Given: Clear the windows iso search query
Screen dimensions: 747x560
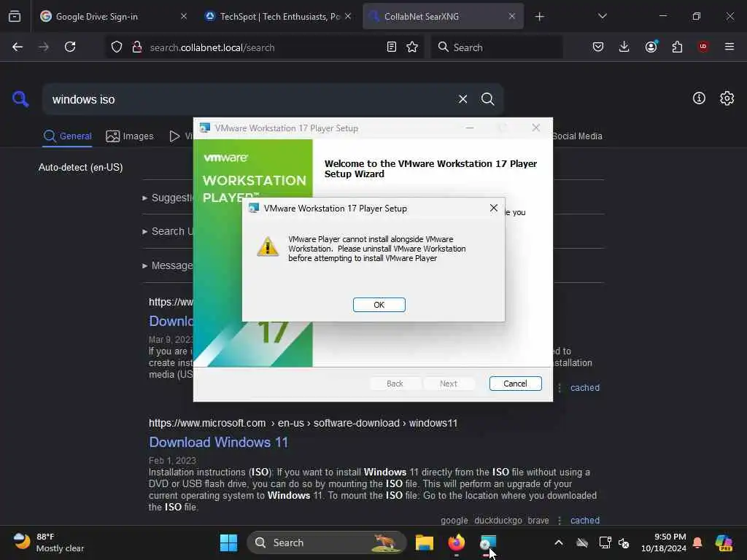Looking at the screenshot, I should click(x=462, y=99).
